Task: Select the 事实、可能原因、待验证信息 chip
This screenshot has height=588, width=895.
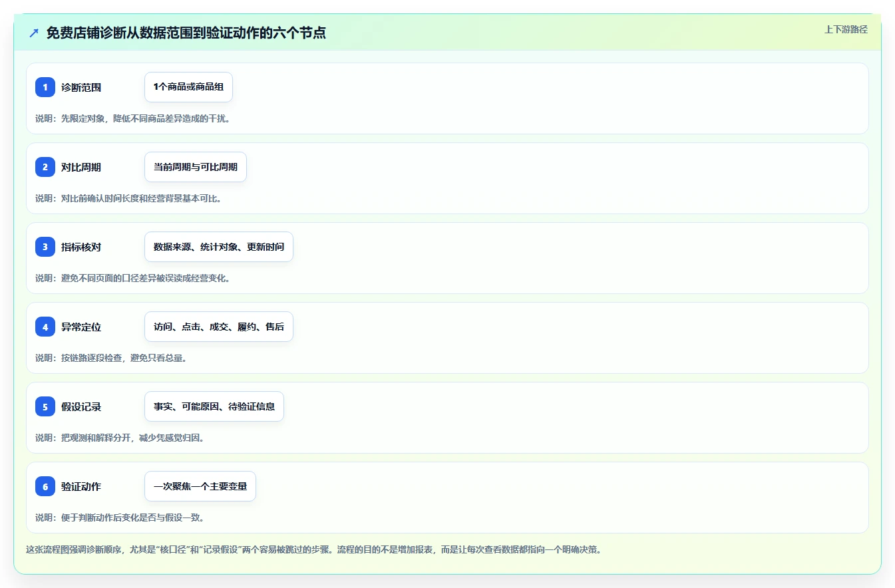Action: (x=214, y=406)
